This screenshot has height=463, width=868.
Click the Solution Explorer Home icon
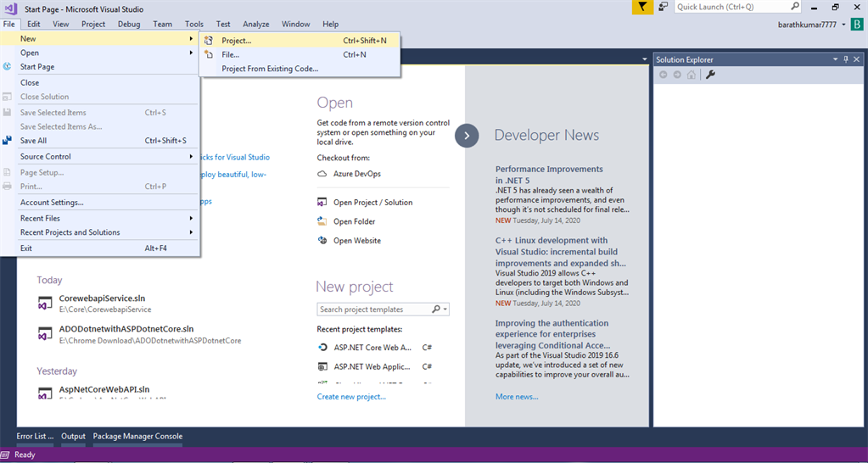pos(691,75)
